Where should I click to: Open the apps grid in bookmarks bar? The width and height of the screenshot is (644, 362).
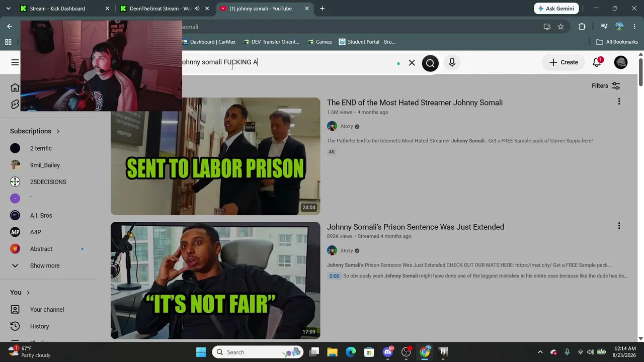(8, 42)
